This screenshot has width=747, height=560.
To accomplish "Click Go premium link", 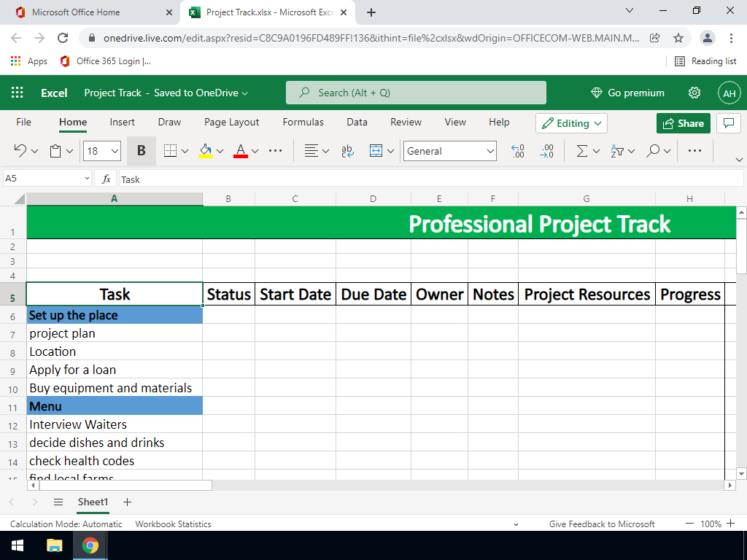I will point(627,93).
